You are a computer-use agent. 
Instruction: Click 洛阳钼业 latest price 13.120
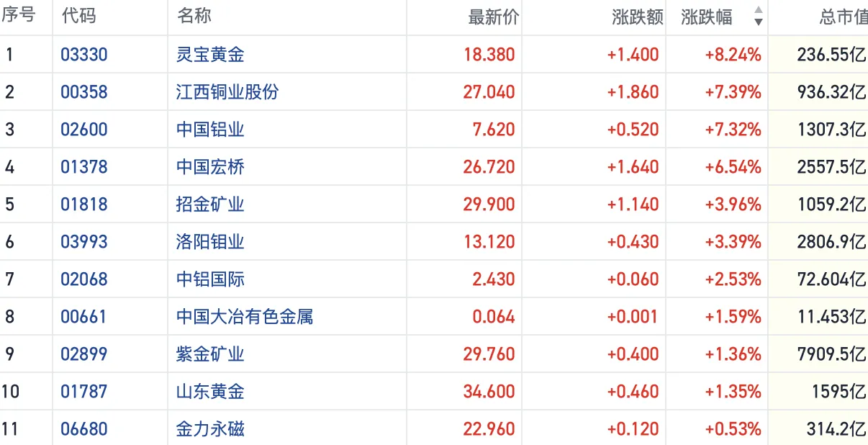[489, 242]
